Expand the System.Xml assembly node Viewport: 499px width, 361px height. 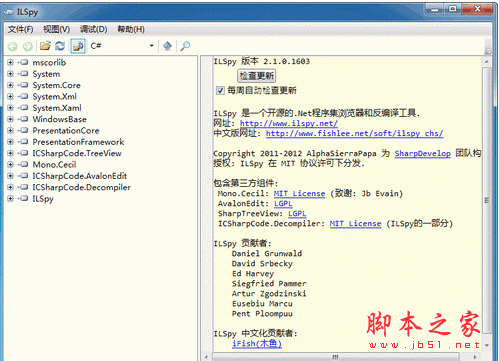point(10,96)
